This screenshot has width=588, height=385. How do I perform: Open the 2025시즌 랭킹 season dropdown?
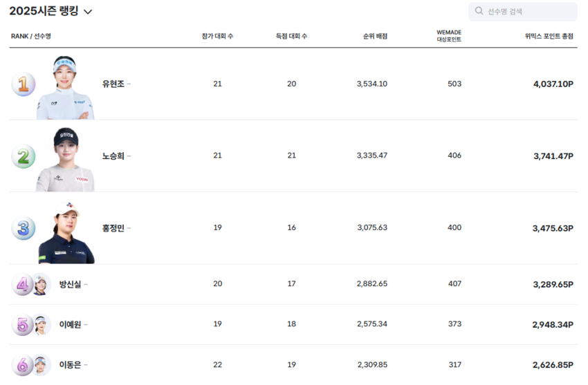88,11
